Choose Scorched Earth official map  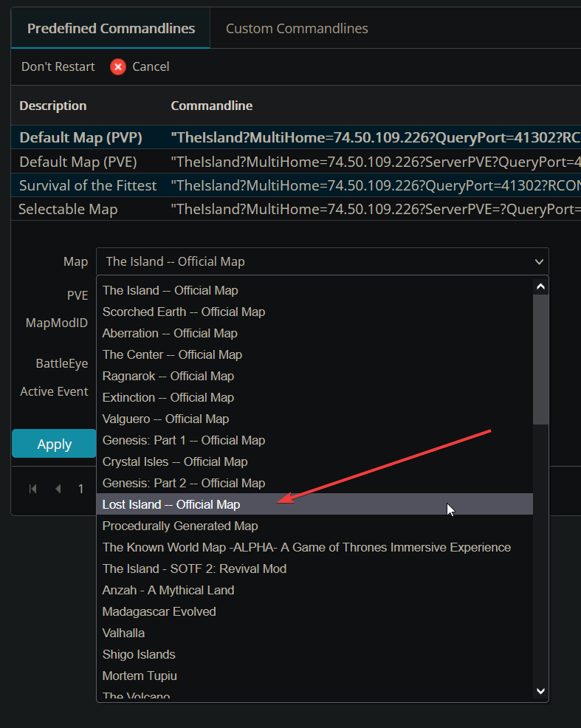[x=184, y=312]
